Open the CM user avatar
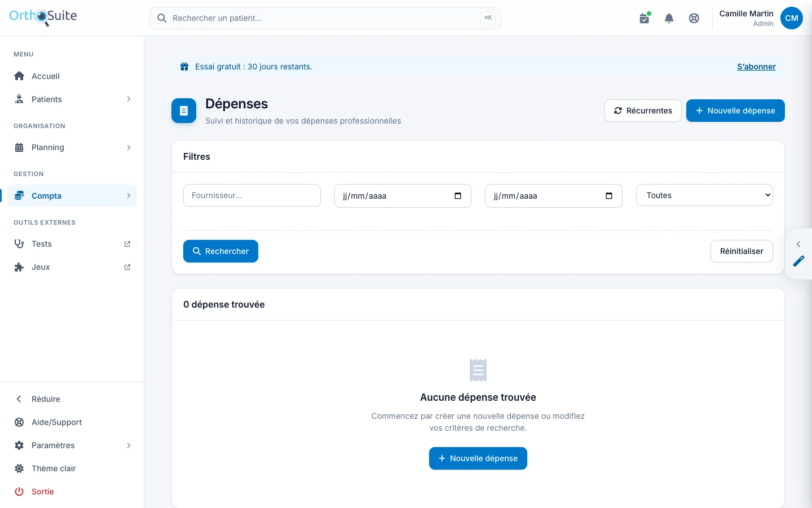This screenshot has height=508, width=812. pyautogui.click(x=792, y=18)
